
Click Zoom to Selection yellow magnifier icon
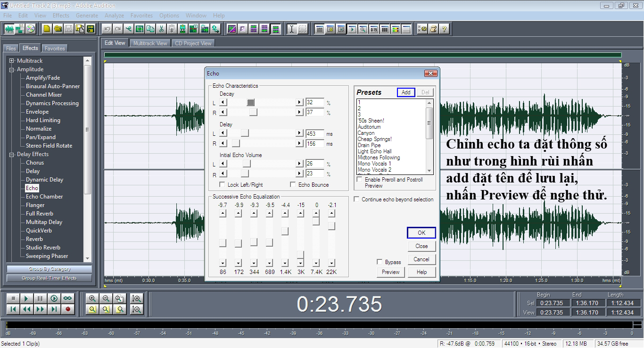(x=92, y=309)
